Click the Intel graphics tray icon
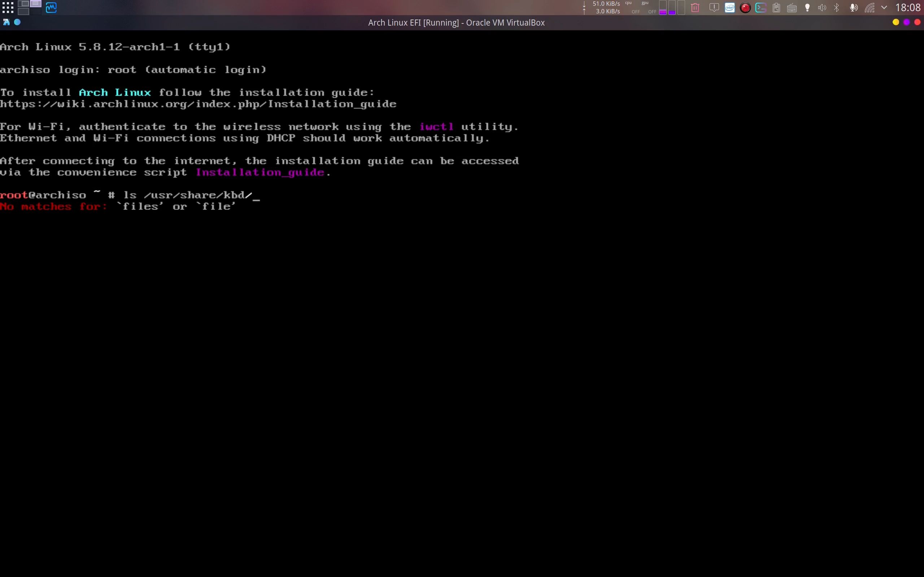924x577 pixels. click(x=730, y=8)
